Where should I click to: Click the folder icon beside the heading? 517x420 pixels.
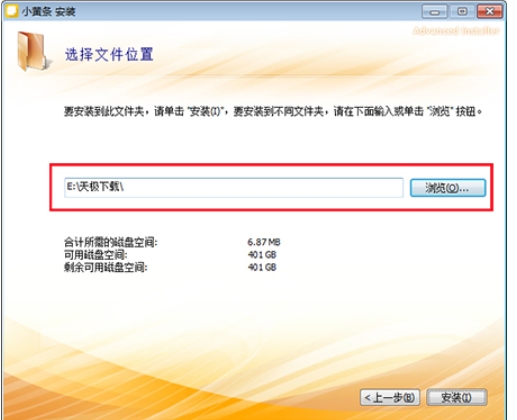tap(34, 51)
